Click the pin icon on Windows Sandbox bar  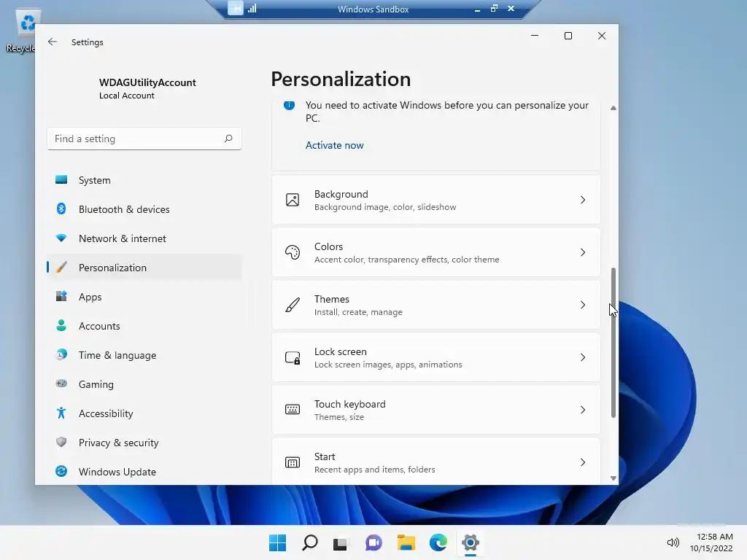(x=236, y=8)
